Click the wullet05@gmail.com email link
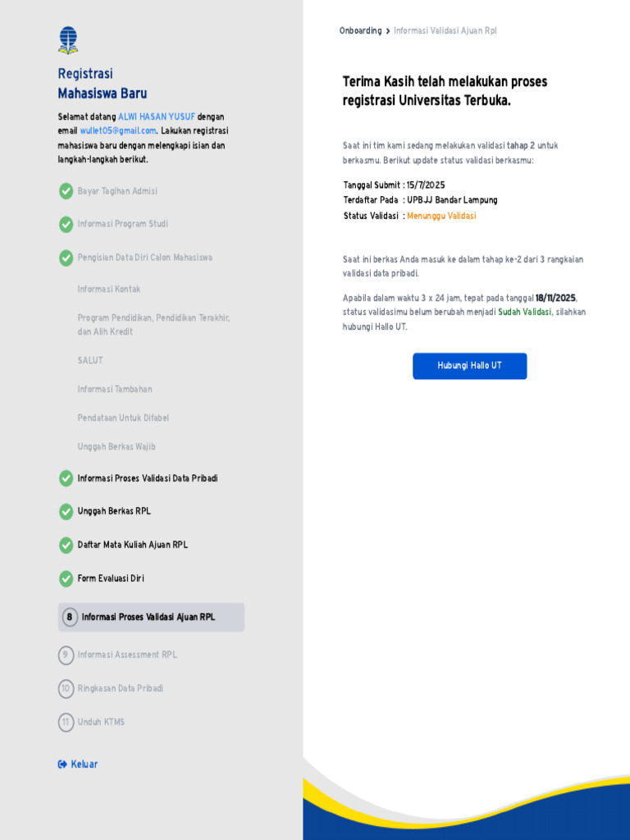 click(118, 130)
